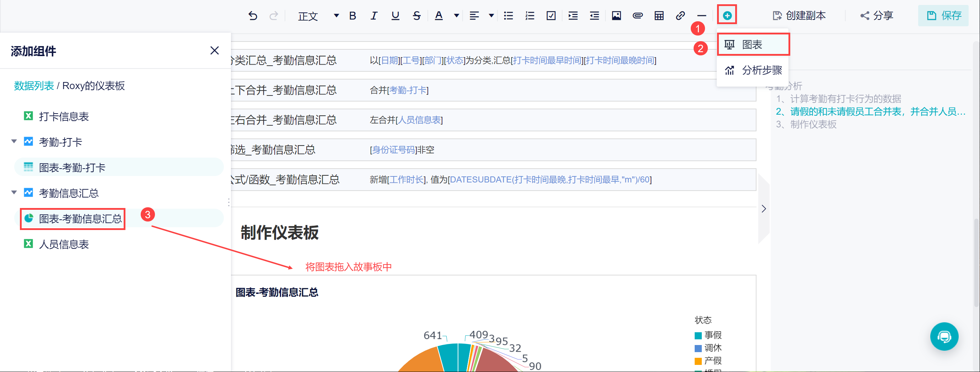Apply underline formatting
Viewport: 980px width, 372px height.
[395, 16]
